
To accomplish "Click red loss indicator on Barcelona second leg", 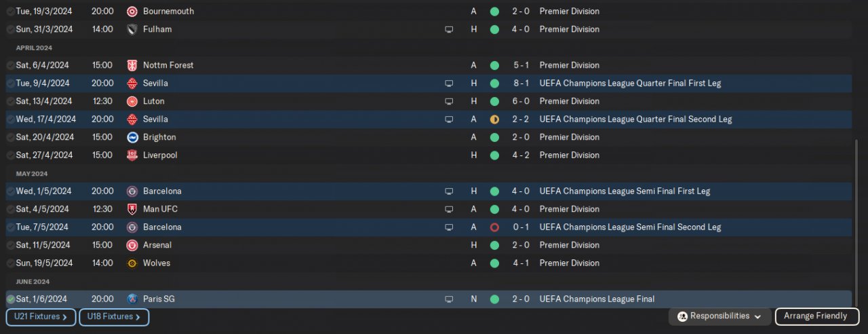I will click(494, 227).
